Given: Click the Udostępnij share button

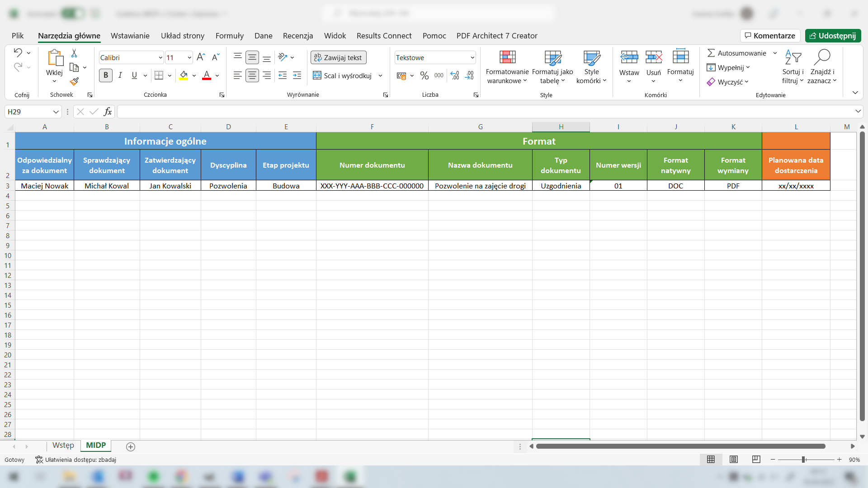Looking at the screenshot, I should [x=833, y=36].
